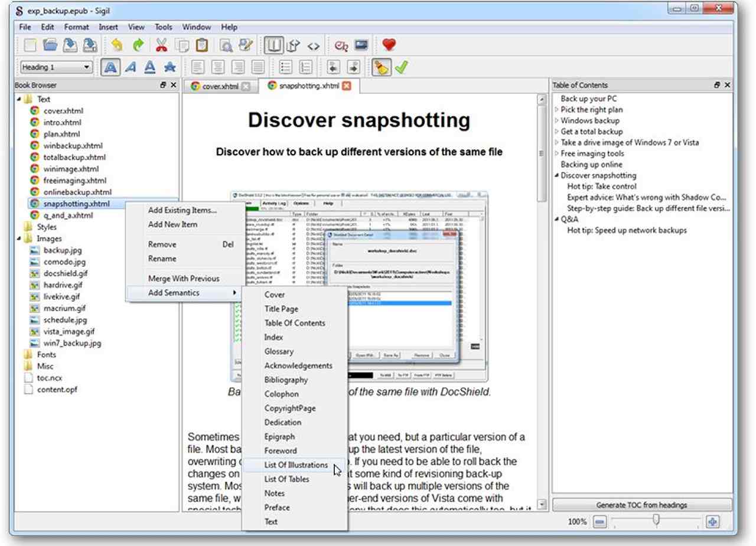Click the Open file folder icon
Screen dimensions: 756x546
click(x=50, y=45)
